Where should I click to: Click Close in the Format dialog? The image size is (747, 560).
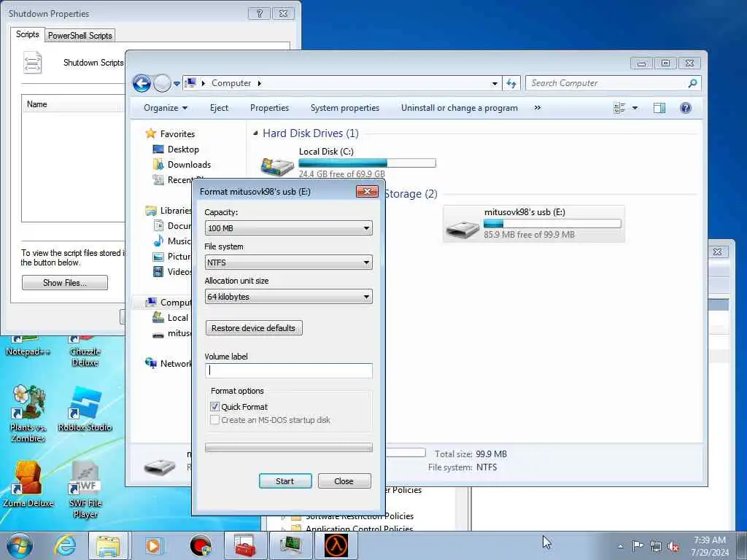pyautogui.click(x=344, y=481)
